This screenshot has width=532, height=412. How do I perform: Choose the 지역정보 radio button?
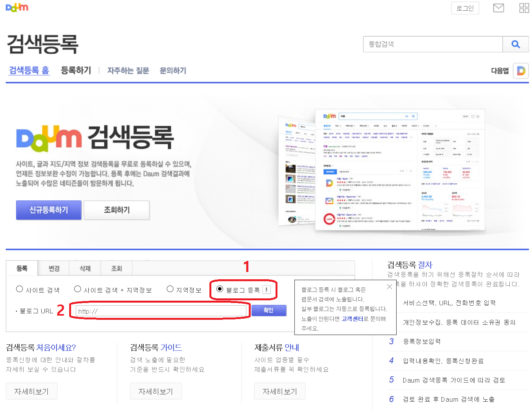(x=170, y=289)
